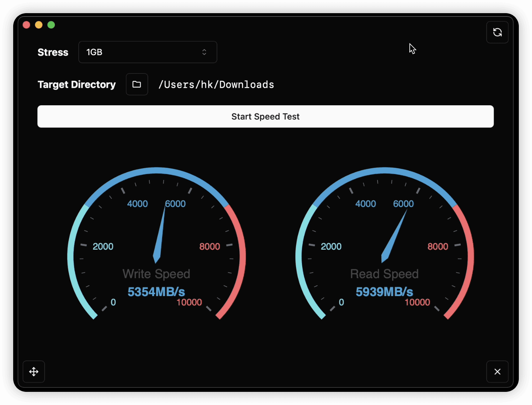Click the refresh icon in top-right corner
Viewport: 532px width, 405px height.
497,33
